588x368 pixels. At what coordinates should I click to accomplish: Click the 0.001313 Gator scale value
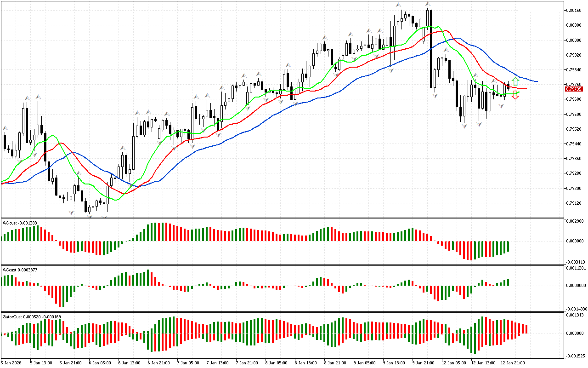[574, 315]
